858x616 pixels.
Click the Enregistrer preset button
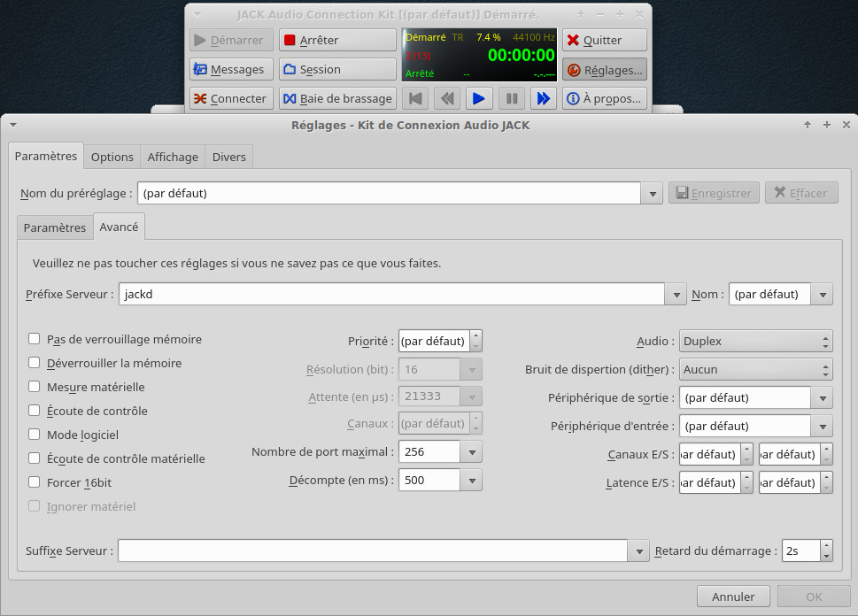[714, 193]
